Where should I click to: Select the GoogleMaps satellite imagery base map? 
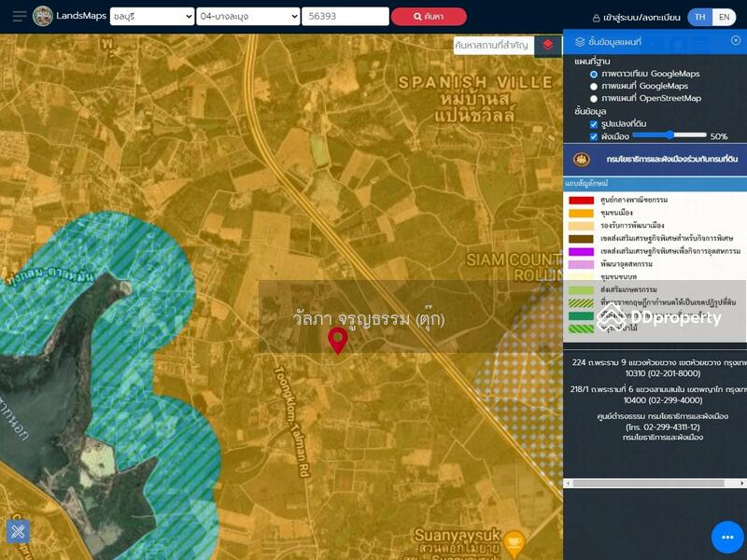(x=594, y=74)
